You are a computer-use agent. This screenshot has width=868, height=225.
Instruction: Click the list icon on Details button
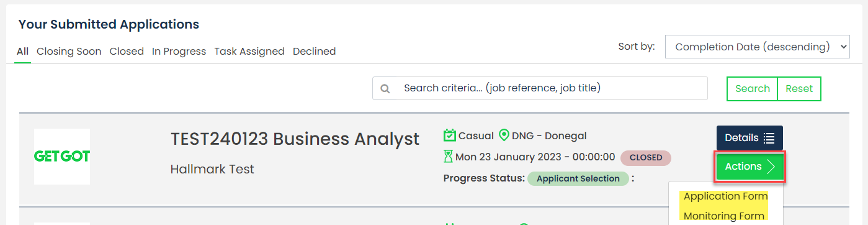pyautogui.click(x=769, y=138)
